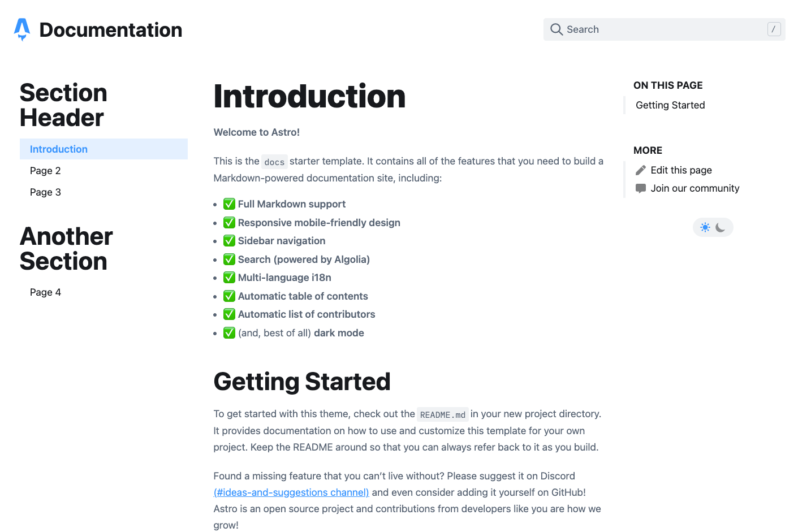798x532 pixels.
Task: Click the green checkmark beside Sidebar navigation
Action: (229, 241)
